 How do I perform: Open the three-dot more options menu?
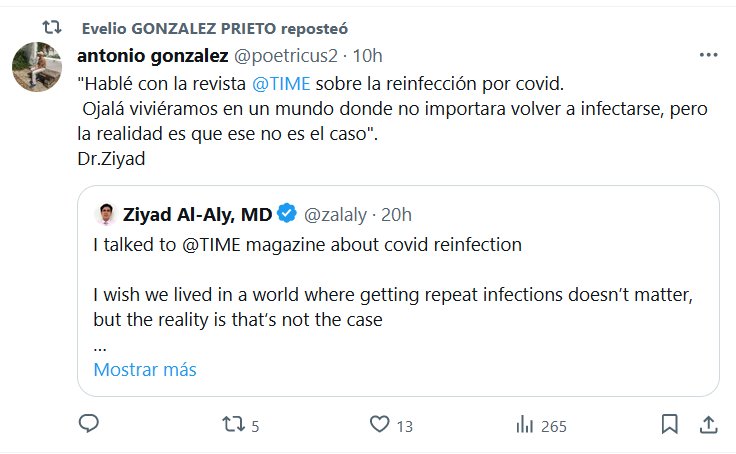707,54
